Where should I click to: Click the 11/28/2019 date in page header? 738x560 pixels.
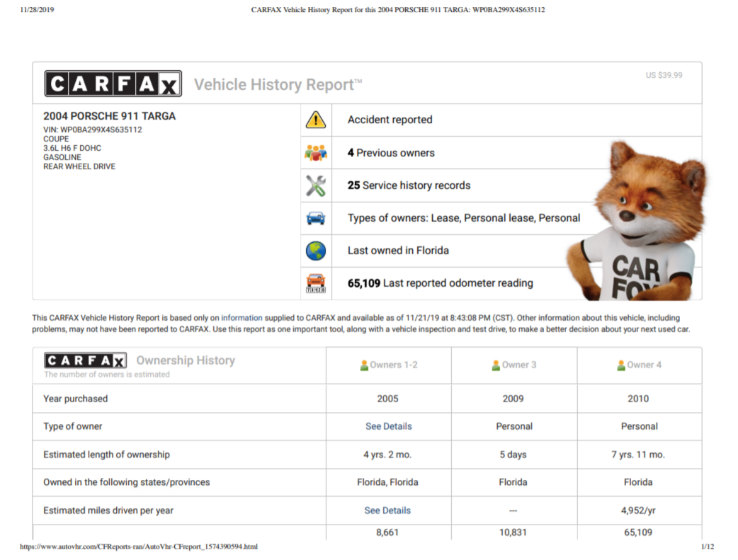(x=37, y=9)
